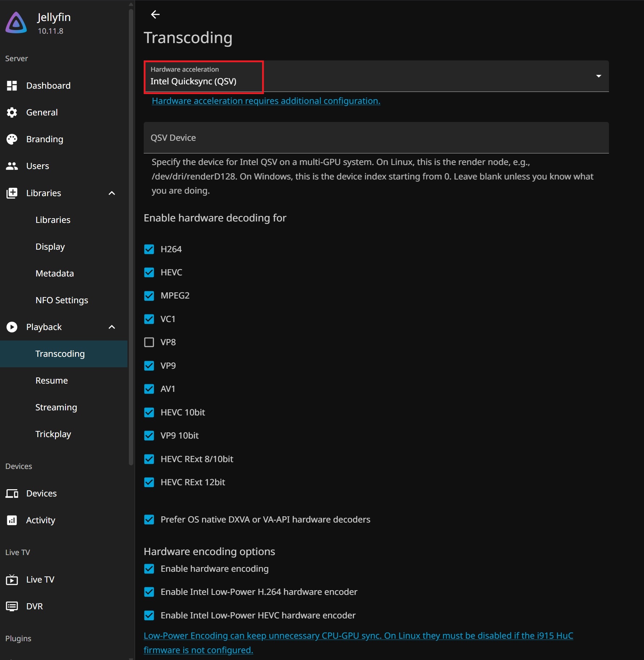This screenshot has height=660, width=644.
Task: Click the Live TV icon
Action: 12,580
